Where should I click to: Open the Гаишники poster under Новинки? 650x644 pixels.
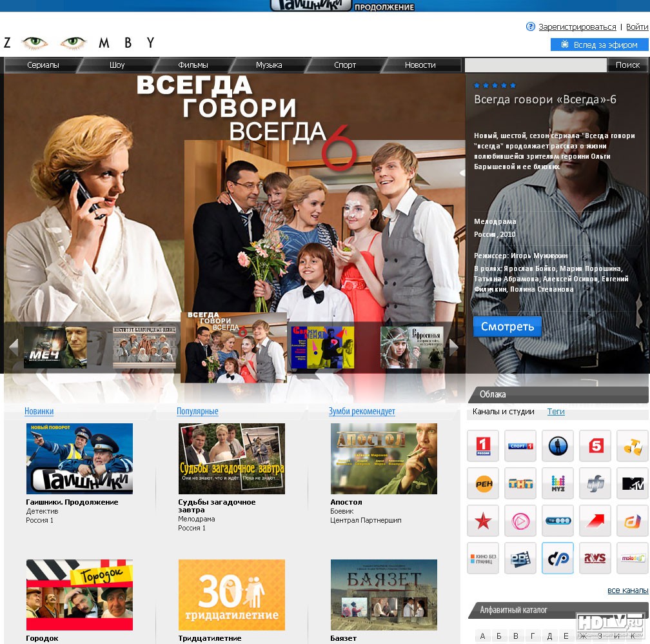79,459
